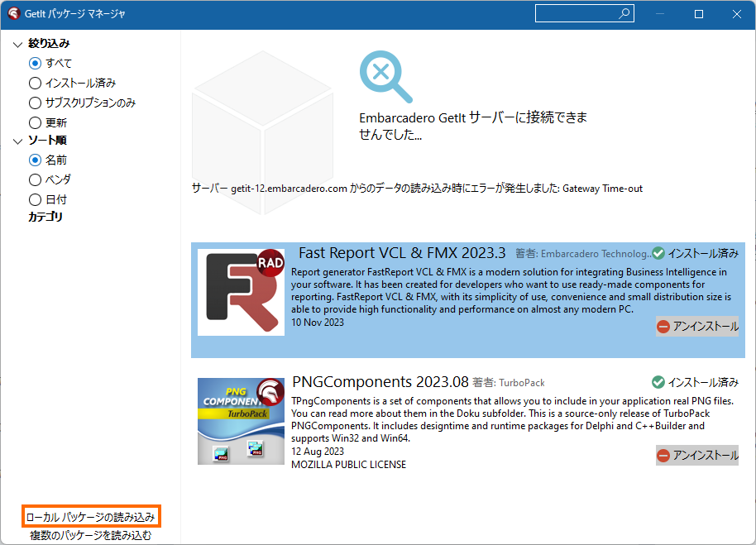
Task: Select the ベンダ sort option
Action: [34, 179]
